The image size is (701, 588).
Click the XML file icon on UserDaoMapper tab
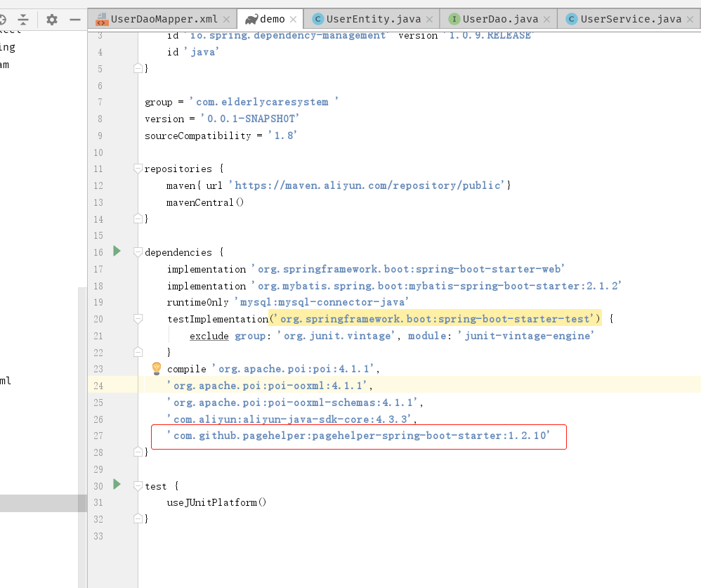tap(102, 19)
